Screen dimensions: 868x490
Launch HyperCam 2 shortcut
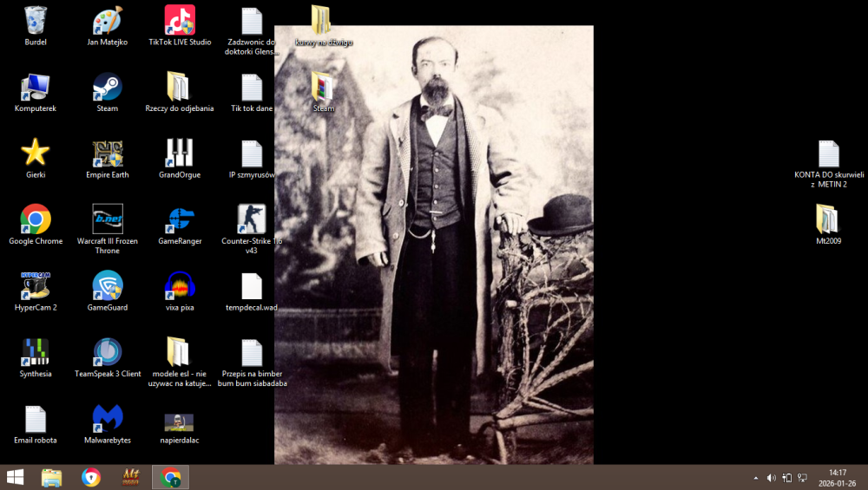pos(36,286)
